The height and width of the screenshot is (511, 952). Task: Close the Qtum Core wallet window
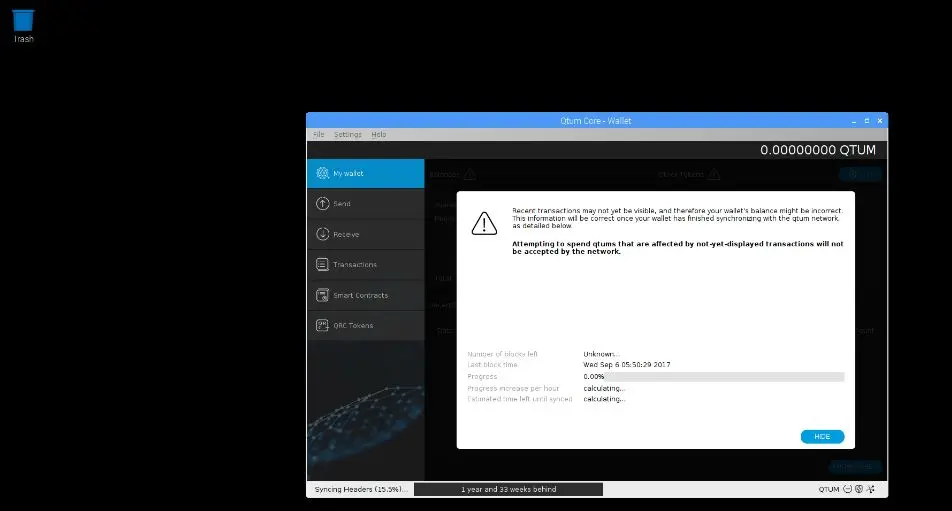[880, 121]
